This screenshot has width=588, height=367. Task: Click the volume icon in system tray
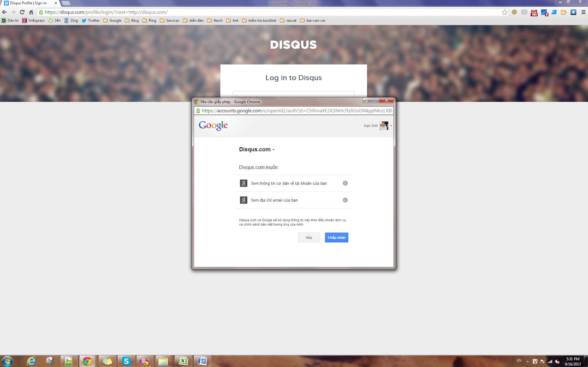(557, 361)
